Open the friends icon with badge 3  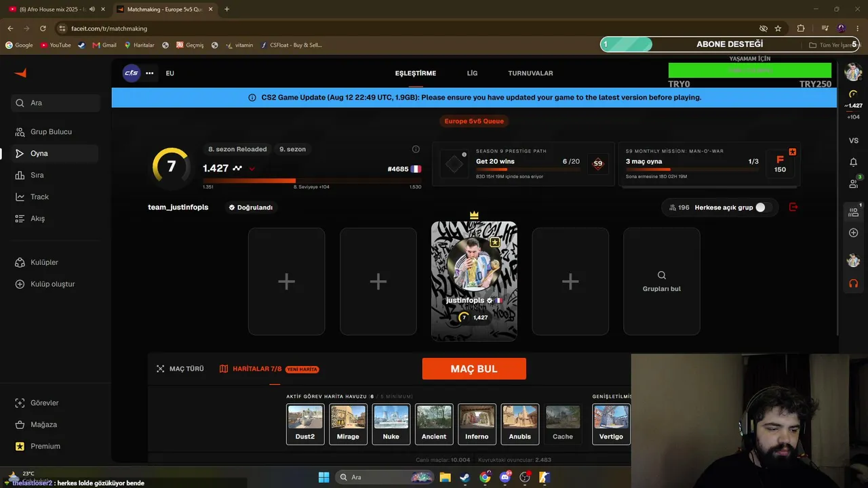[x=854, y=183]
